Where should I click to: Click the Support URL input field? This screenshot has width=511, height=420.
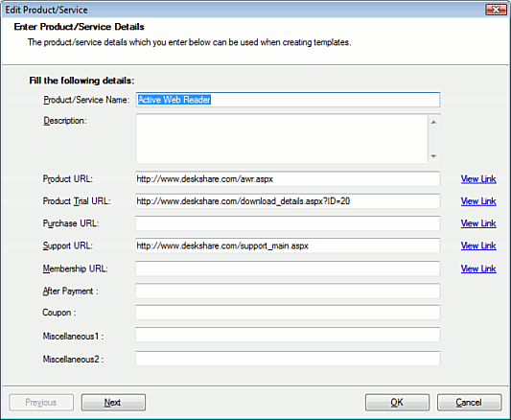coord(288,245)
